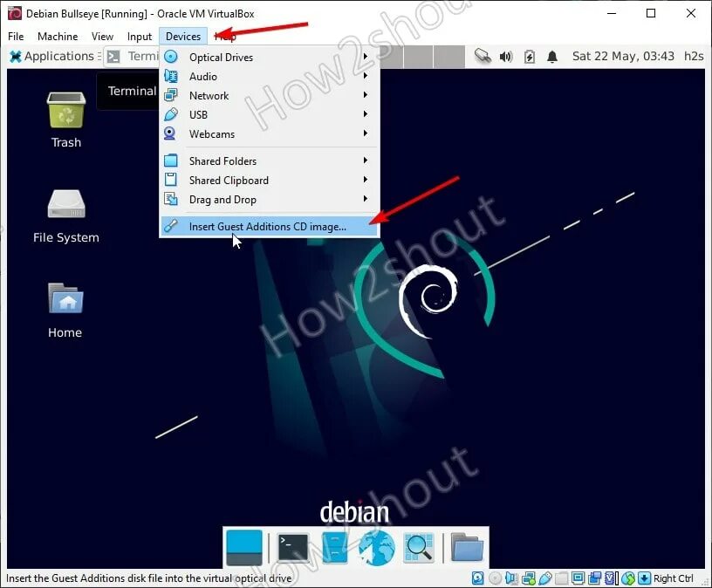The height and width of the screenshot is (588, 712).
Task: Click the display status bar icon
Action: (578, 578)
